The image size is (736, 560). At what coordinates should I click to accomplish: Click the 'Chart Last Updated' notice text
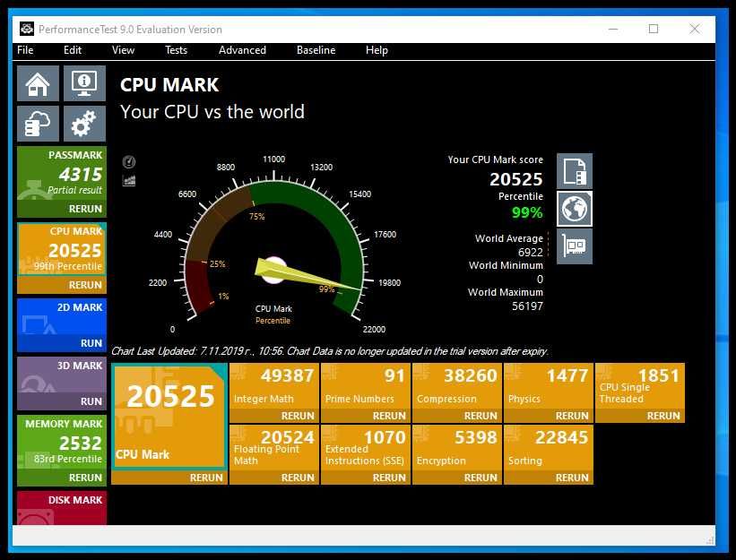pyautogui.click(x=330, y=351)
